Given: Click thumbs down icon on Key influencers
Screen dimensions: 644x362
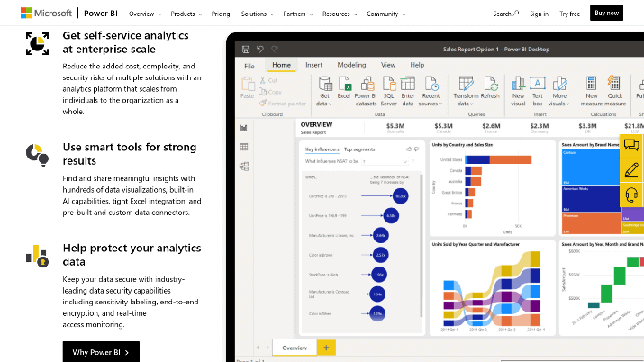Looking at the screenshot, I should [x=416, y=149].
